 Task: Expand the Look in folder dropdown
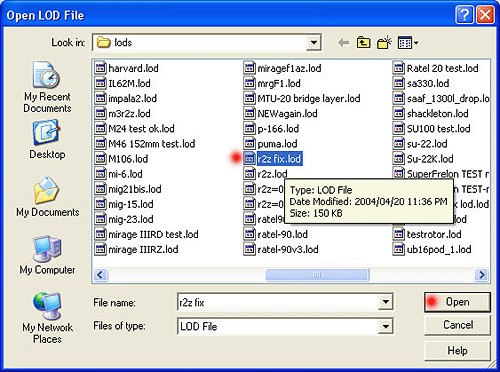pyautogui.click(x=313, y=43)
